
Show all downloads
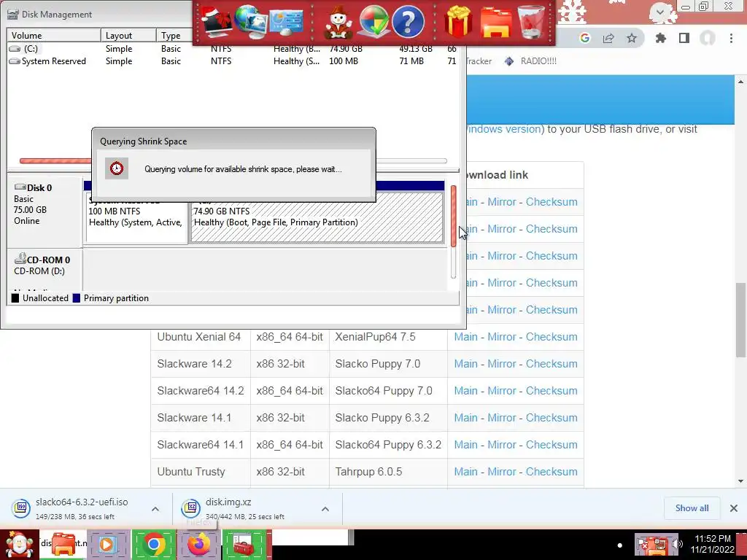pyautogui.click(x=692, y=508)
